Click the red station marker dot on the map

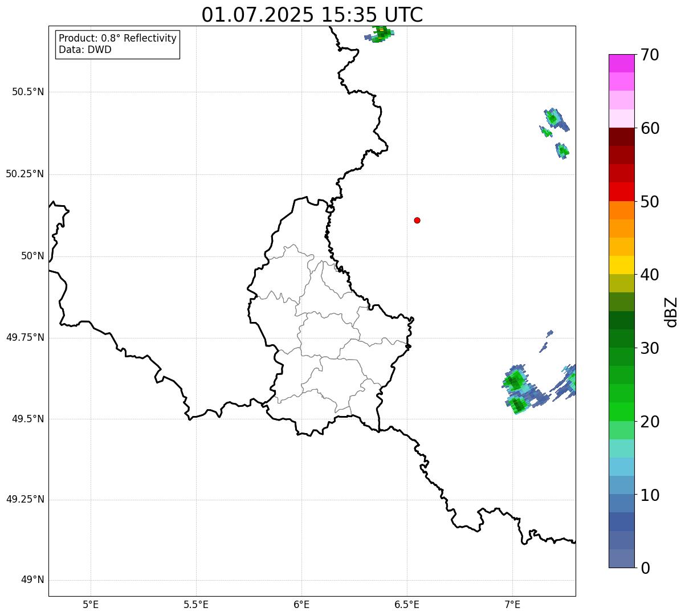point(417,220)
